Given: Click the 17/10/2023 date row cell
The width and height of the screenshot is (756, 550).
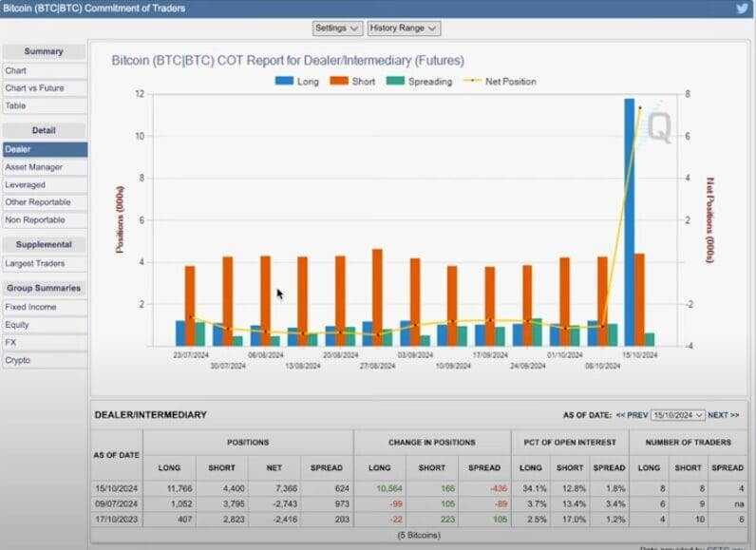Looking at the screenshot, I should 117,520.
